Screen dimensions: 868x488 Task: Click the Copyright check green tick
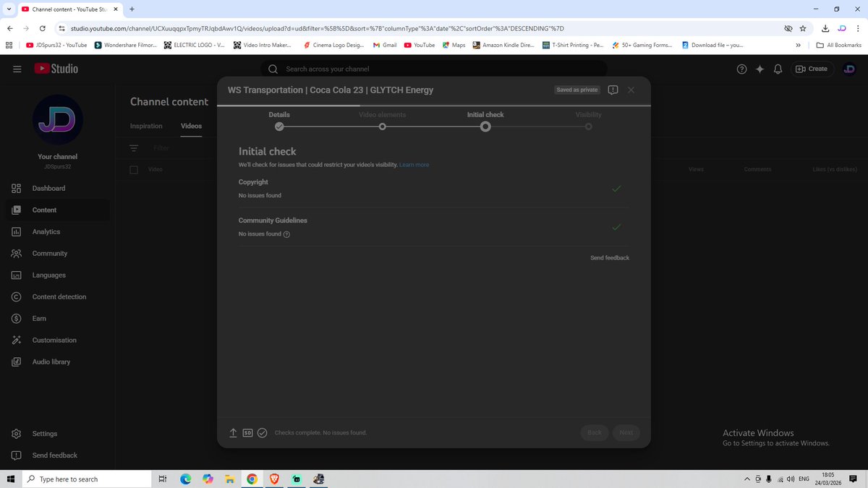click(616, 189)
